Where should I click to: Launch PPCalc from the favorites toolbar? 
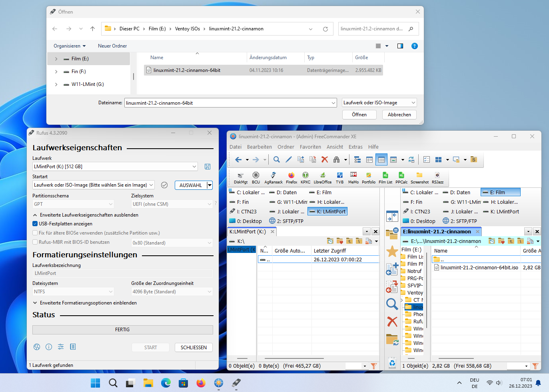[401, 178]
